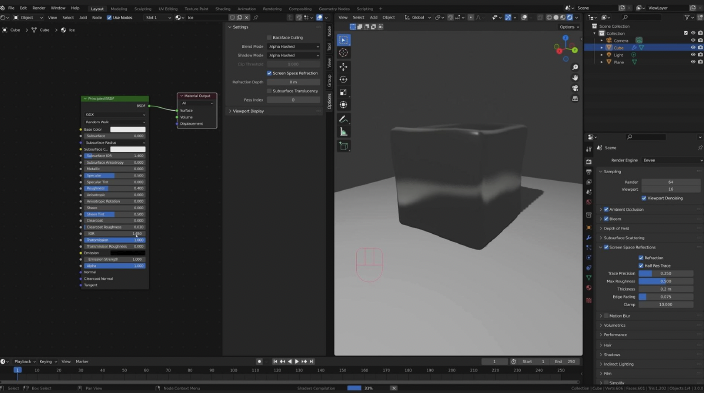Click the unlink material X button
This screenshot has height=393, width=704.
(246, 18)
